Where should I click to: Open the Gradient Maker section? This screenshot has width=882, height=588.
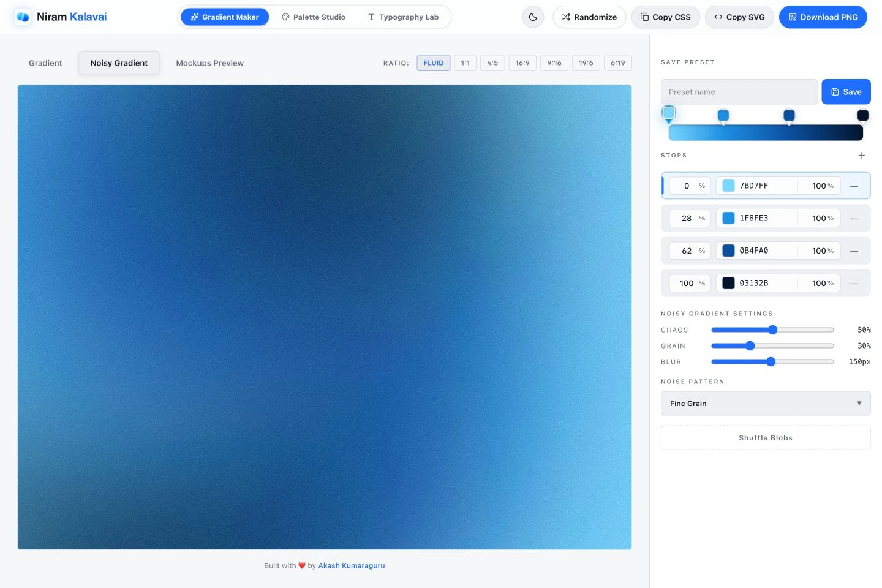click(225, 17)
